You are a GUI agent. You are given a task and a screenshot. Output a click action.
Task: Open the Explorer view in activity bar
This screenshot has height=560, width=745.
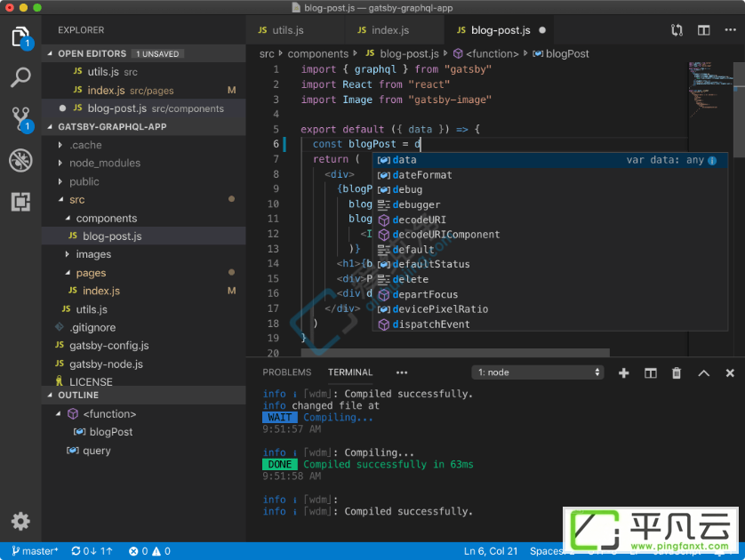click(x=20, y=37)
